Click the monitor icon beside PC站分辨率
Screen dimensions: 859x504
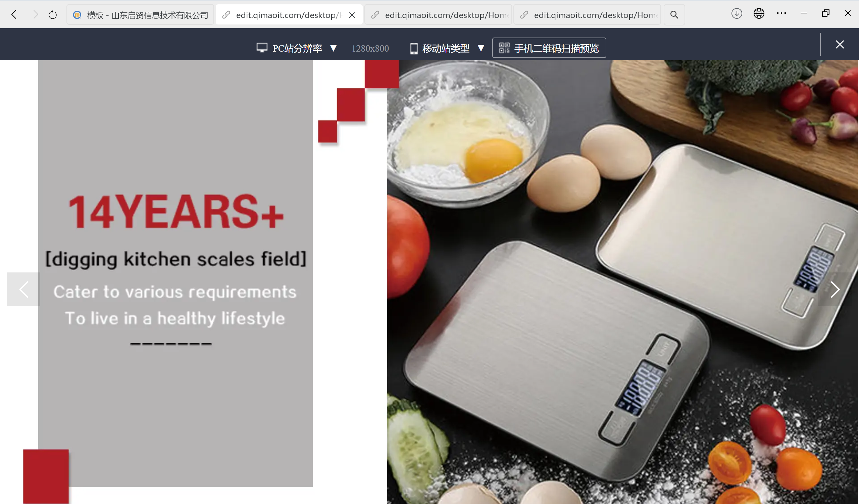pos(262,48)
